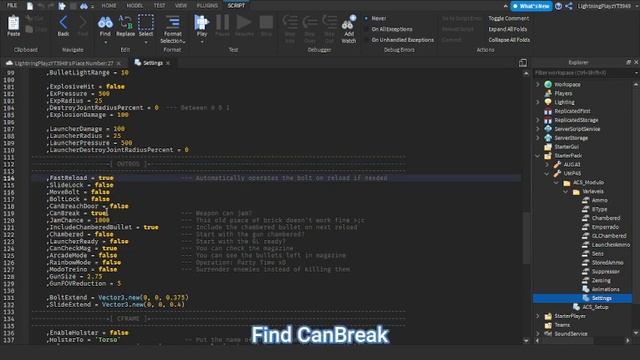Click Collapse All Folds action
Image resolution: width=640 pixels, height=360 pixels.
[509, 40]
